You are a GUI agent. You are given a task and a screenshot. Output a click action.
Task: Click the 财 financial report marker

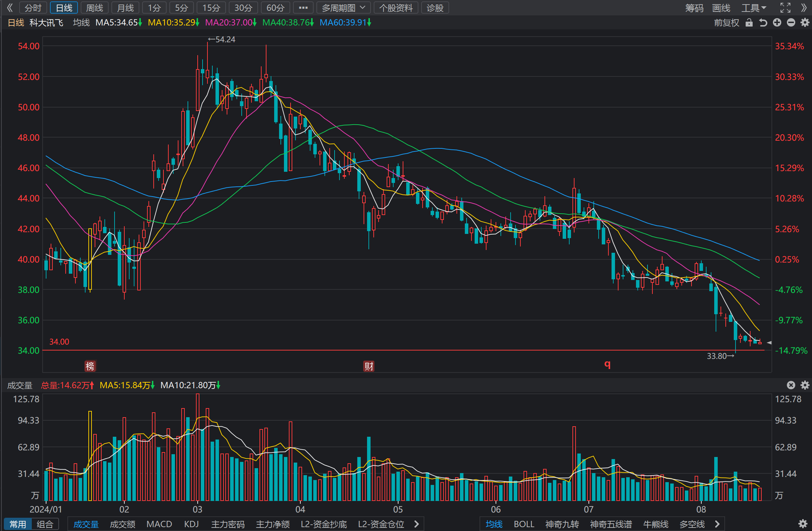click(x=369, y=366)
